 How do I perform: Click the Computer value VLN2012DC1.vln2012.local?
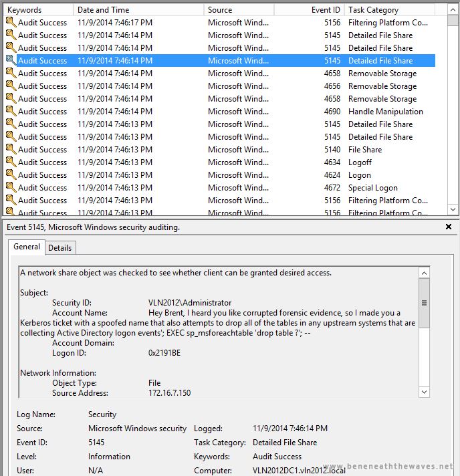tap(299, 470)
